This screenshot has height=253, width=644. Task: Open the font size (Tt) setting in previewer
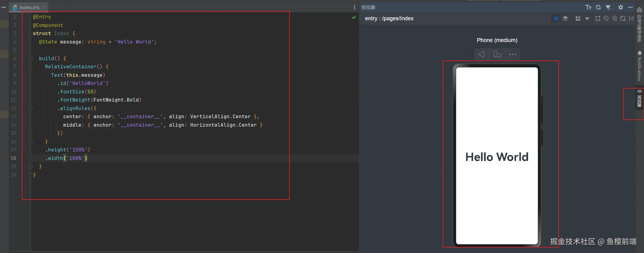click(x=588, y=7)
